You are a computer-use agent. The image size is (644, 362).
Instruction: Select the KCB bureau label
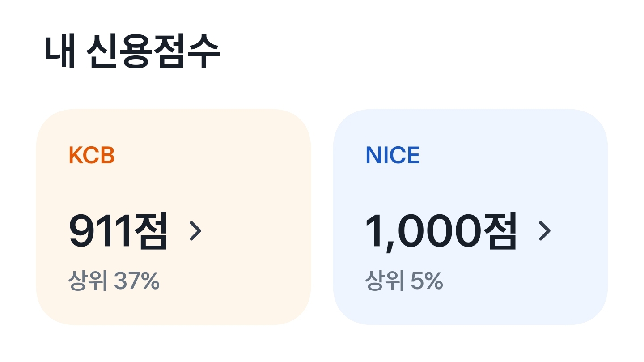point(91,155)
